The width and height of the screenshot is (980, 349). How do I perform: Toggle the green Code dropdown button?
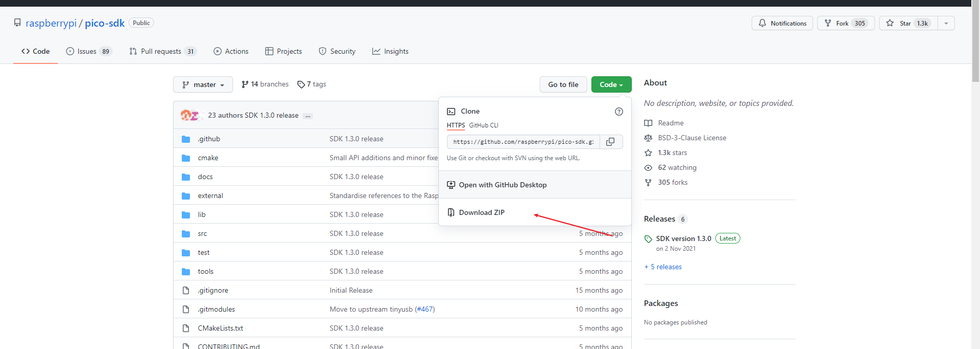click(611, 84)
